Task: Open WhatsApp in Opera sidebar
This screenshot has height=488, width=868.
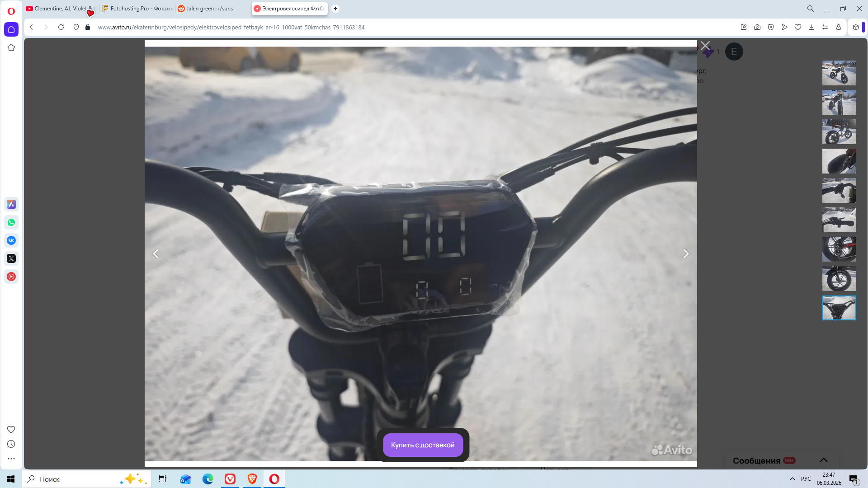Action: [x=11, y=222]
